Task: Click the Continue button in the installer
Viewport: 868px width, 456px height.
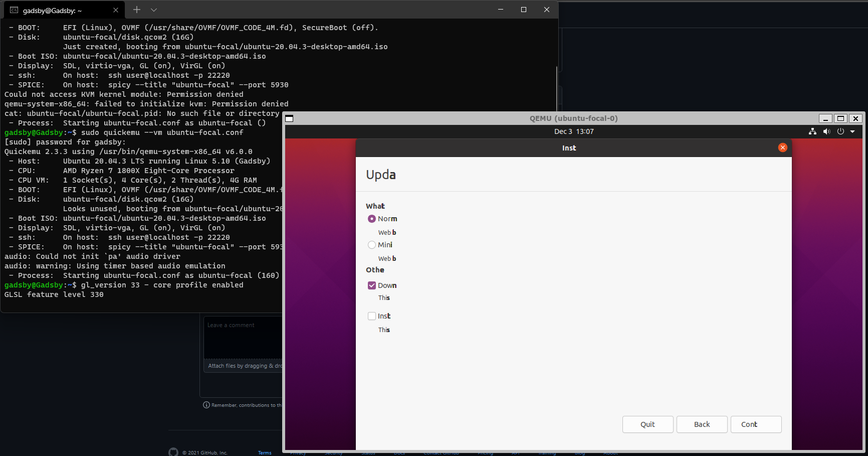Action: point(756,424)
